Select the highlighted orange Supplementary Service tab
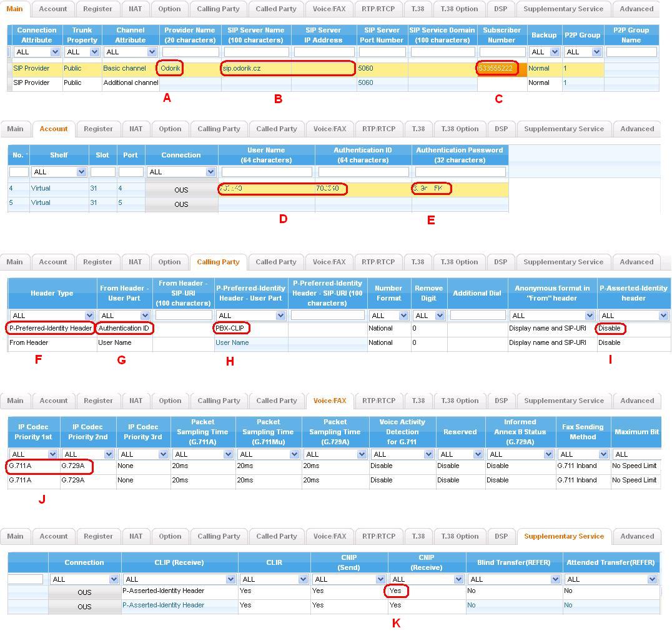672x633 pixels. 563,536
